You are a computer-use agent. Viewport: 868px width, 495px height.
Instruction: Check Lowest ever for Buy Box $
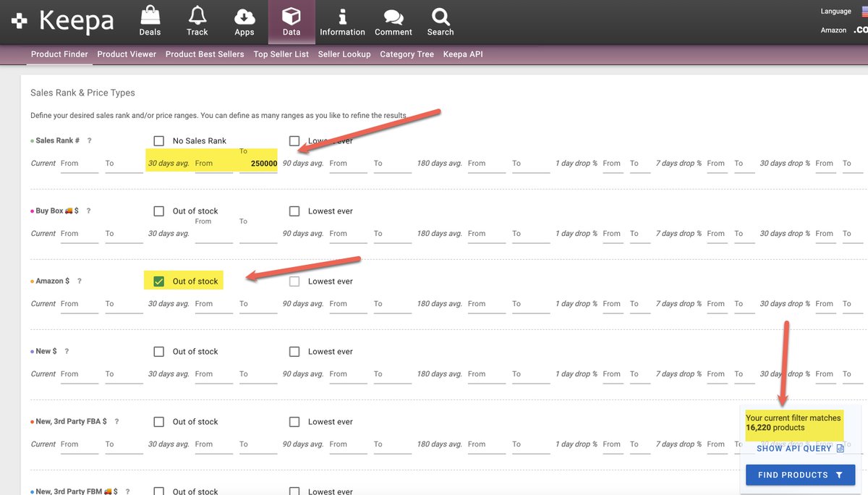[294, 211]
